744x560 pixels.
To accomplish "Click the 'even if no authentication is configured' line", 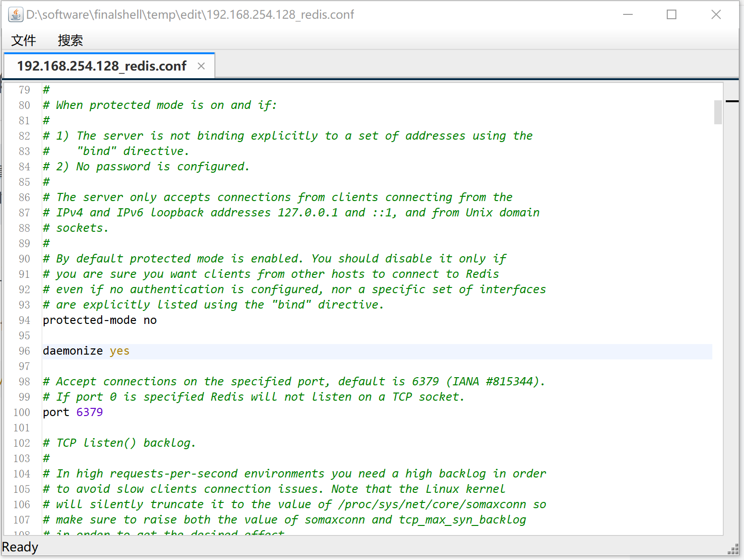I will pos(295,289).
